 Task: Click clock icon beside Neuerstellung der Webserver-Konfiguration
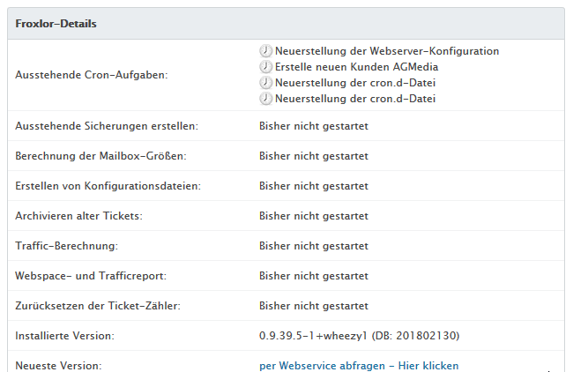(x=265, y=50)
